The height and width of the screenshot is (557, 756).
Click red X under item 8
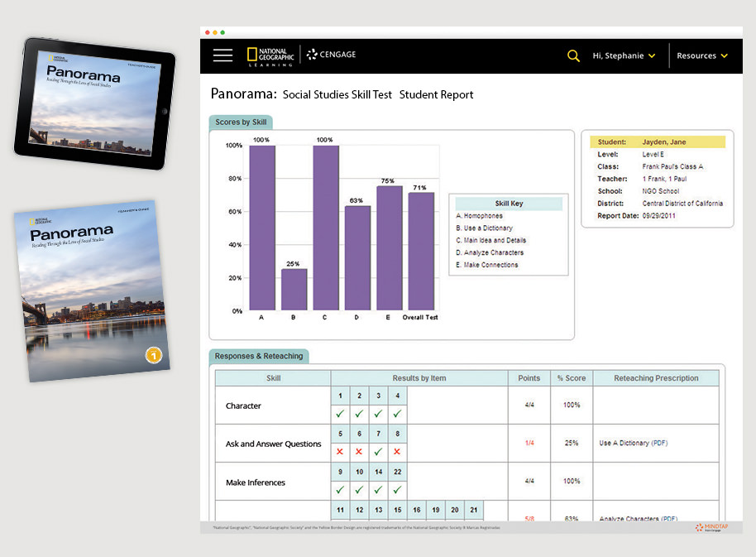coord(397,452)
